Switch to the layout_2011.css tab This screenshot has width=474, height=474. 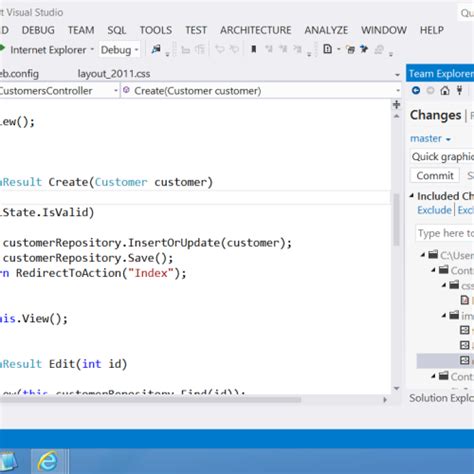[x=114, y=74]
